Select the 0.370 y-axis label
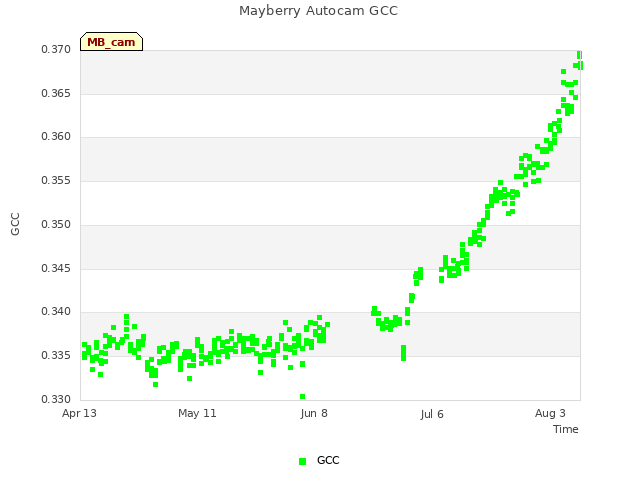Screen dimensions: 640x480 tap(56, 49)
